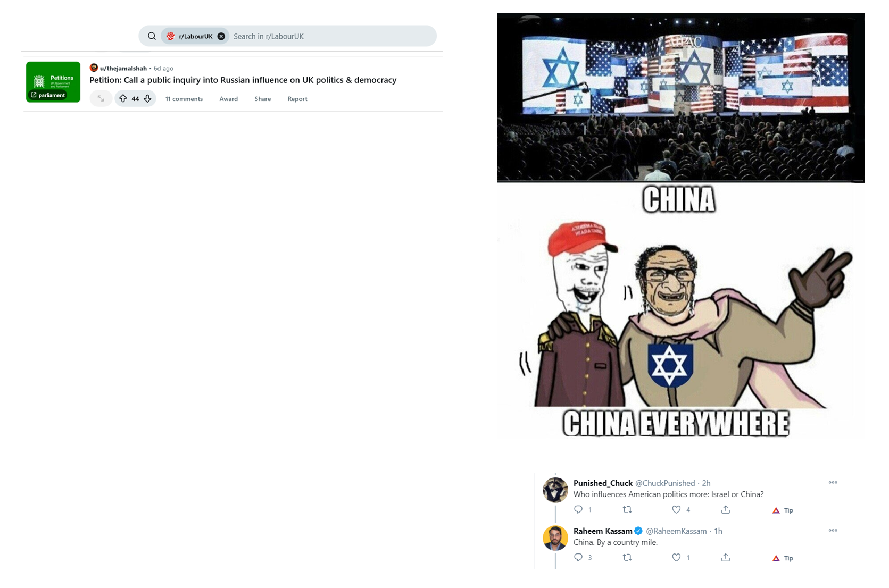Viewport: 889px width, 588px height.
Task: Open more options on Punished_Chuck's tweet
Action: tap(833, 483)
